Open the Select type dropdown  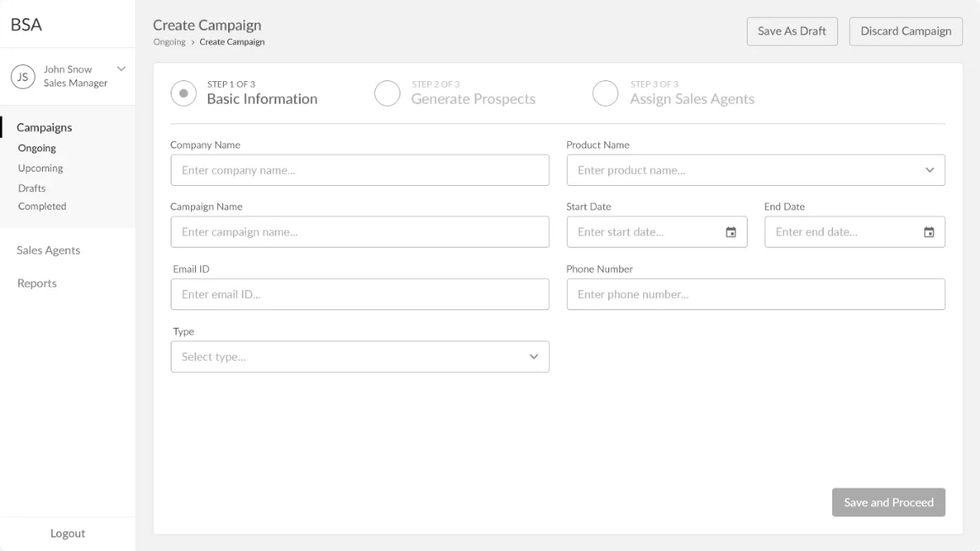pos(360,357)
